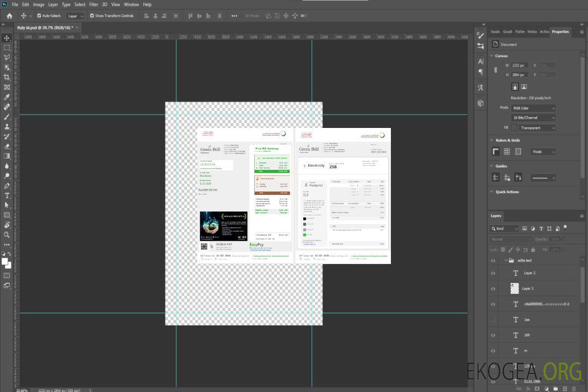Toggle the rulers icon in Rulers & Grids
Image resolution: width=588 pixels, height=392 pixels.
point(495,152)
